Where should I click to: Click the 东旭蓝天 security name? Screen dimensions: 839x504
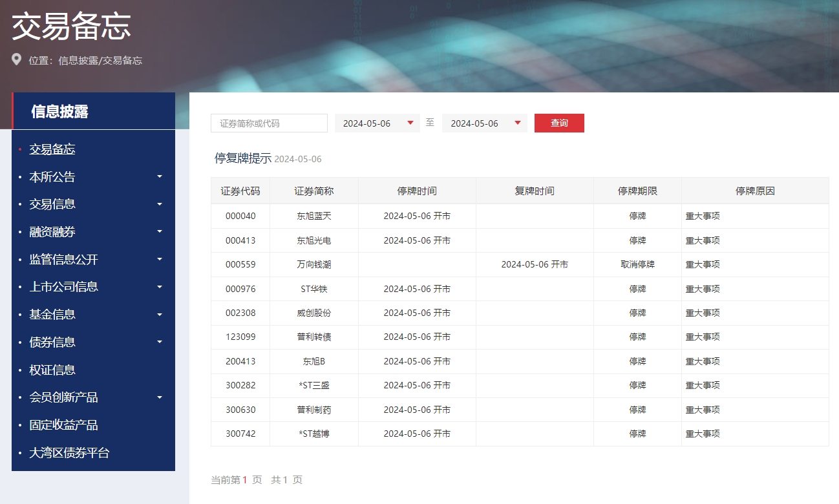tap(313, 216)
